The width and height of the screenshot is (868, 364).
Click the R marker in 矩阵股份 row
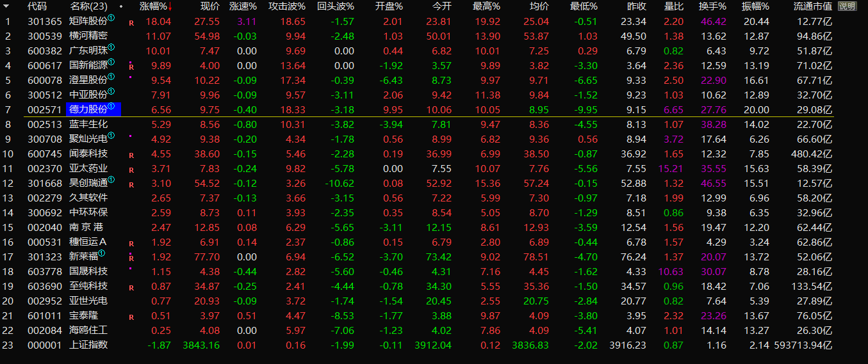[x=131, y=22]
